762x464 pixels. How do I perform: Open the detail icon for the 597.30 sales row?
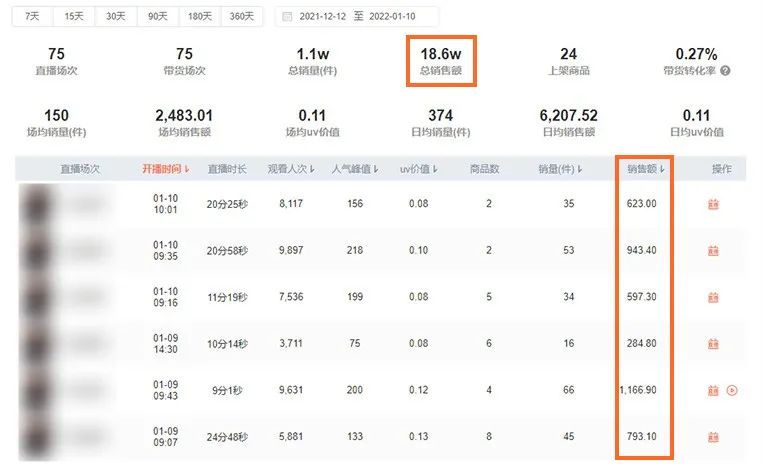point(713,297)
